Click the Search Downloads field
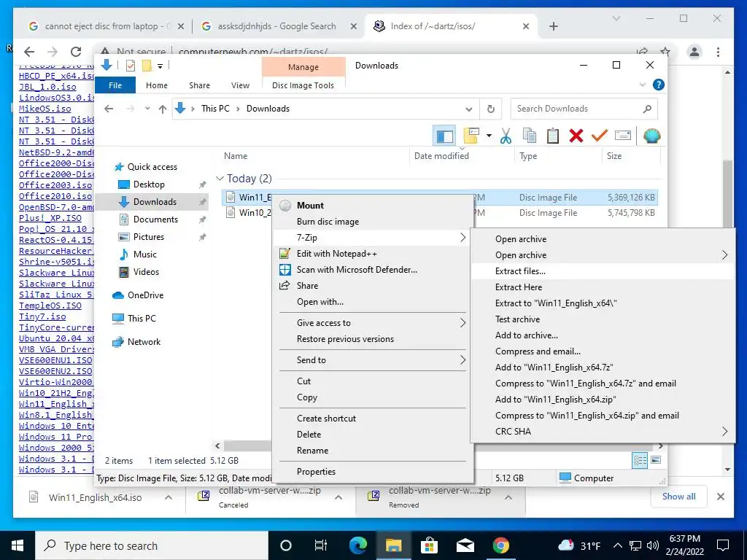Image resolution: width=747 pixels, height=560 pixels. [584, 109]
